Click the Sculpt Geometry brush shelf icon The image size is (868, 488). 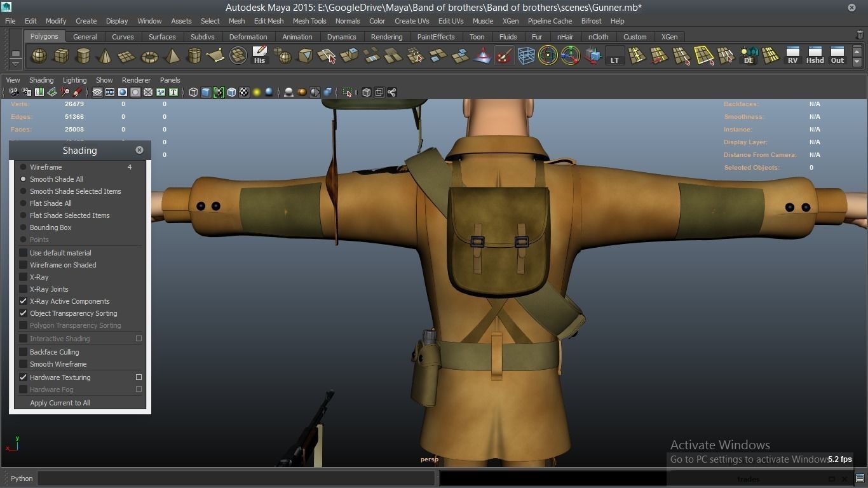tap(505, 56)
